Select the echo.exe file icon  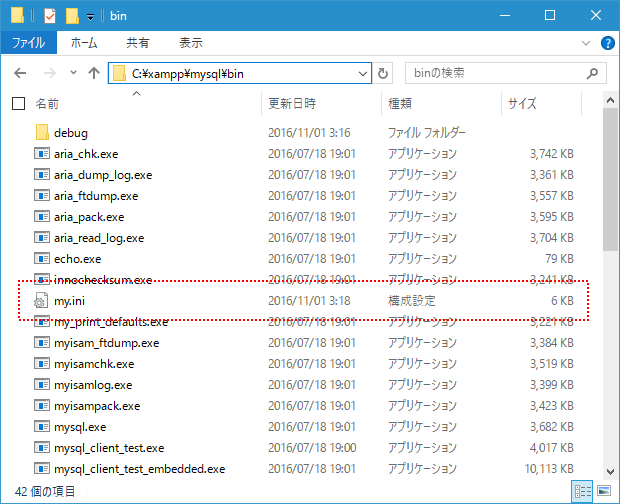[x=42, y=259]
